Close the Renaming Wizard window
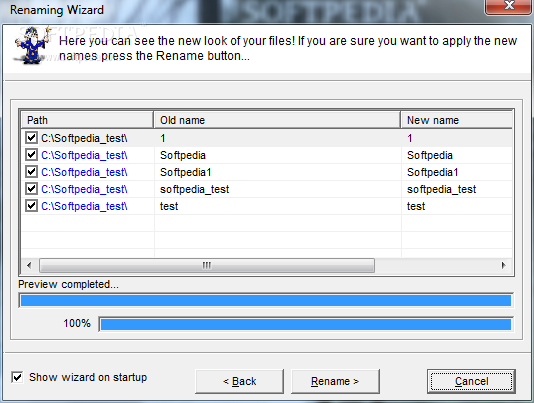This screenshot has height=403, width=534. [509, 7]
